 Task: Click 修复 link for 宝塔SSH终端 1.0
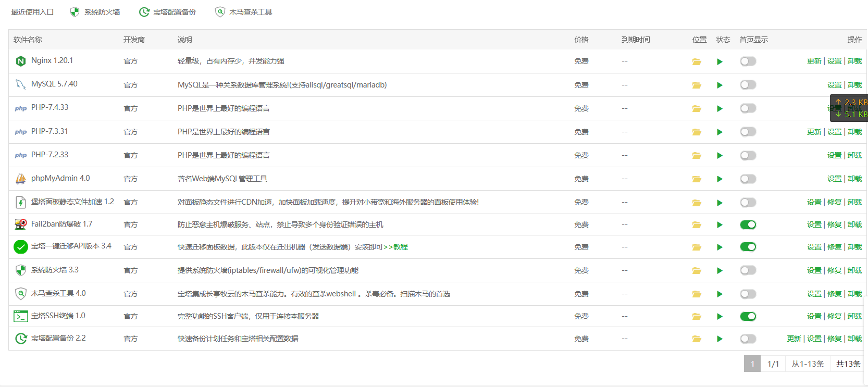point(834,316)
